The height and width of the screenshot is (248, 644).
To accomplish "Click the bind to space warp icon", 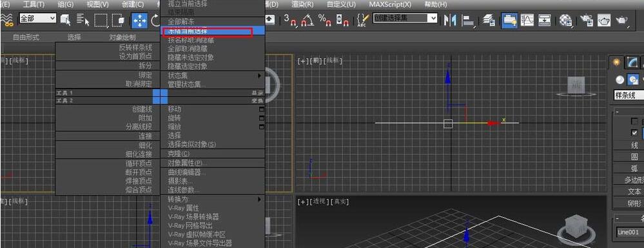I will point(6,20).
